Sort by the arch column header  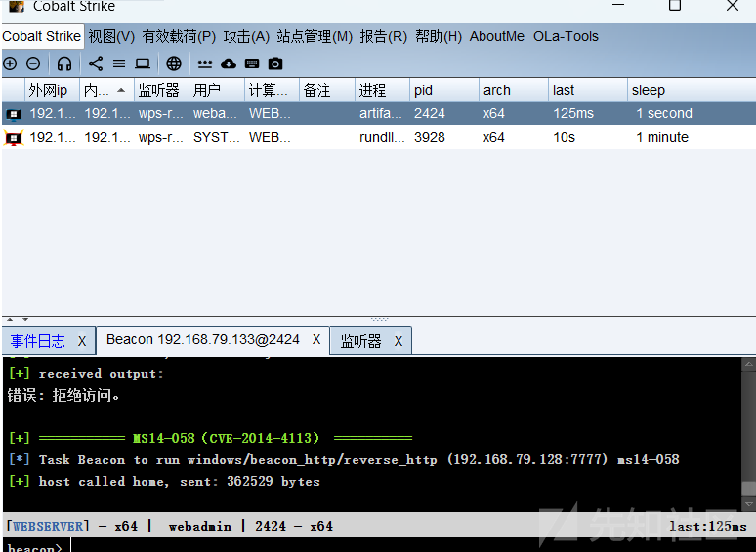(x=514, y=90)
